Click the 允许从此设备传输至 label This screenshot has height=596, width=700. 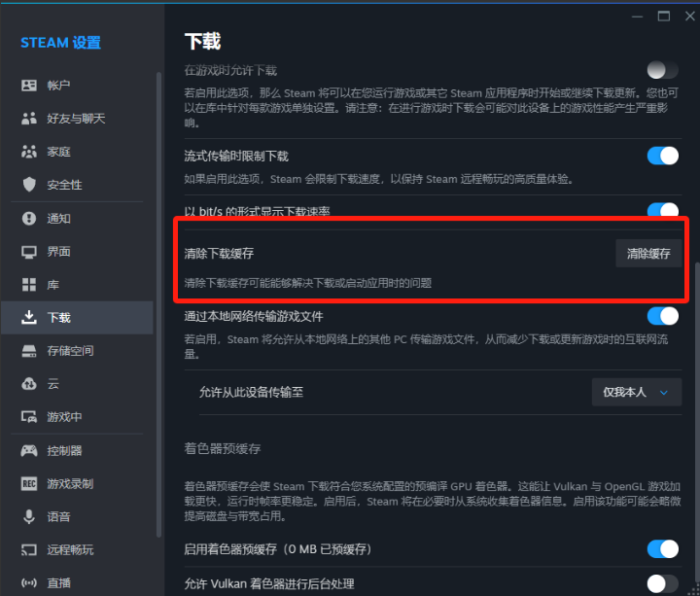(251, 392)
